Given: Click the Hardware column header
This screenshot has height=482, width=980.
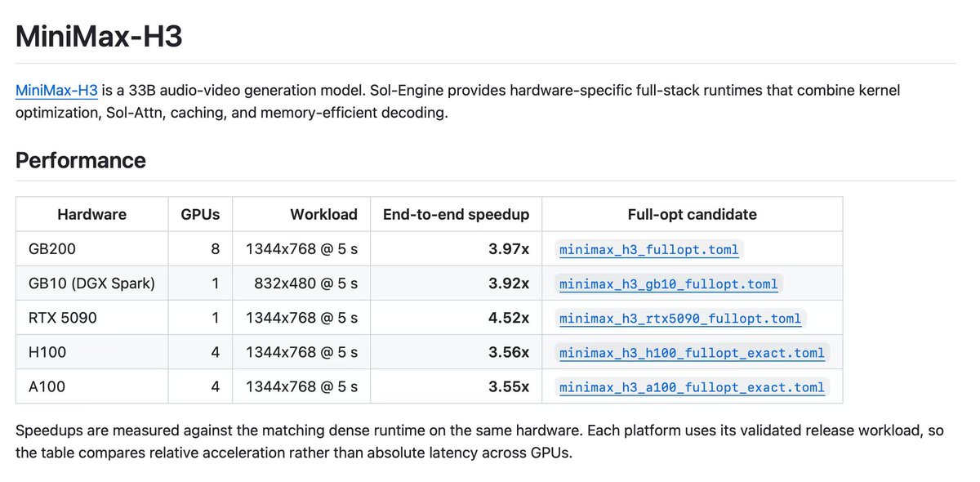Looking at the screenshot, I should 92,214.
